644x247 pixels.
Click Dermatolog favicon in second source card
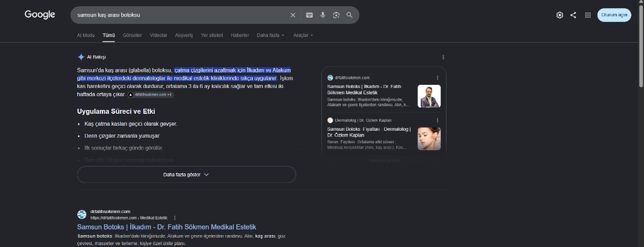[x=330, y=120]
